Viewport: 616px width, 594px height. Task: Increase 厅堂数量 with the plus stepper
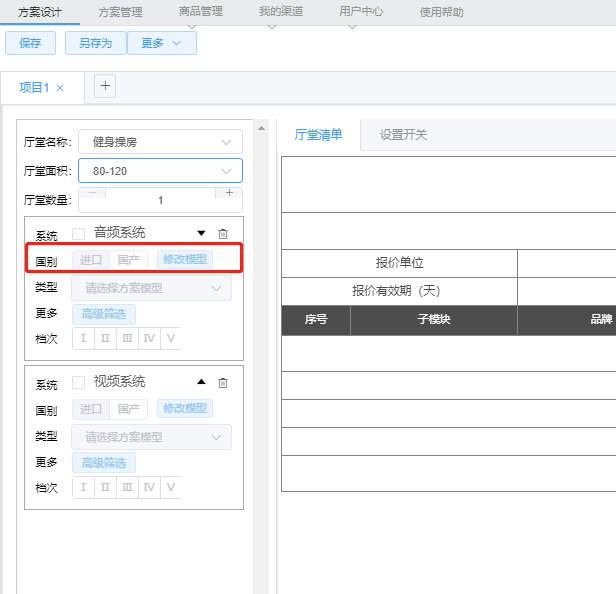[229, 193]
